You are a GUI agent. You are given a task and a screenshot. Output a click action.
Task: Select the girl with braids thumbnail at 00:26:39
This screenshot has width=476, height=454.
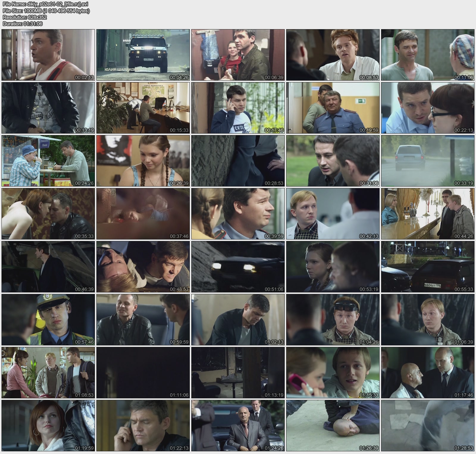tap(143, 161)
